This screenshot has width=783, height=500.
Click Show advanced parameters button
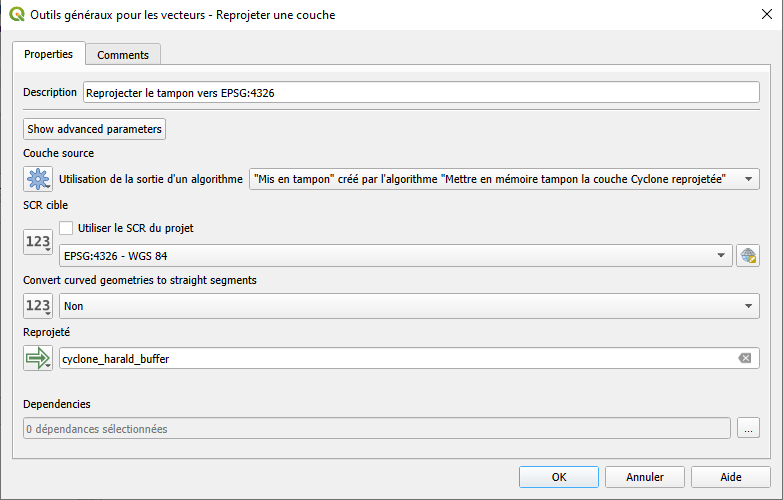94,129
